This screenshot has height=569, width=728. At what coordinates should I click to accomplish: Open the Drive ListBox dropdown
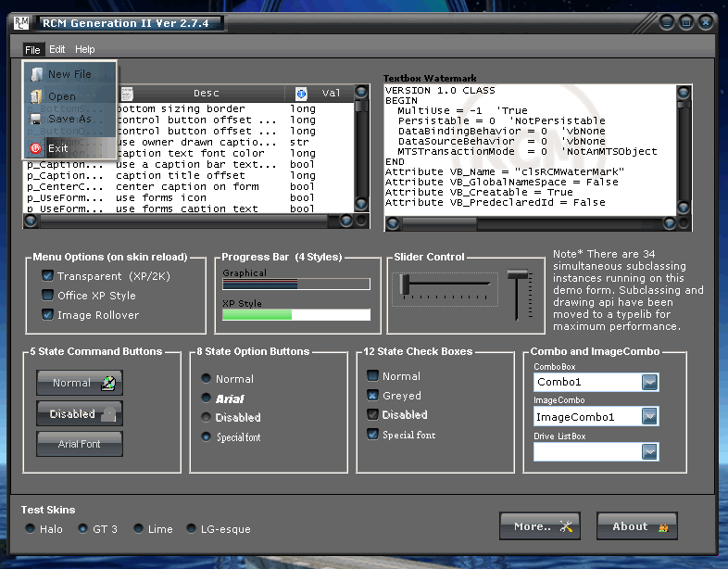(649, 451)
